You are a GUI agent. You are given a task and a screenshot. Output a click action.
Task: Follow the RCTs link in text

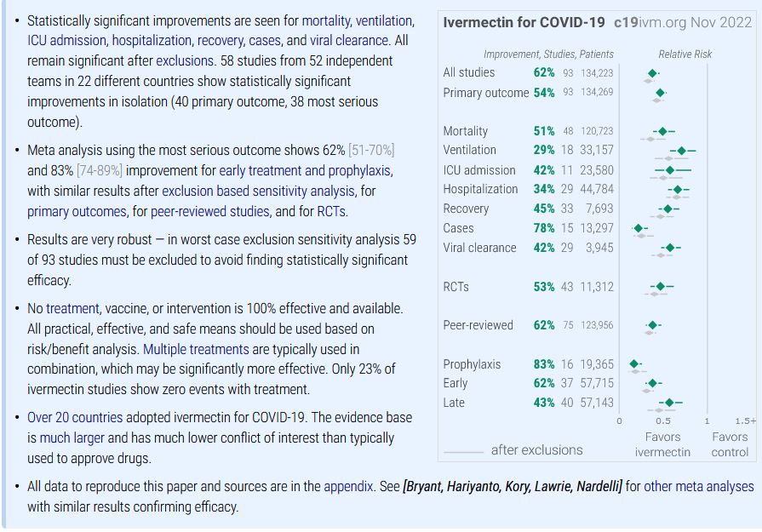pyautogui.click(x=330, y=211)
